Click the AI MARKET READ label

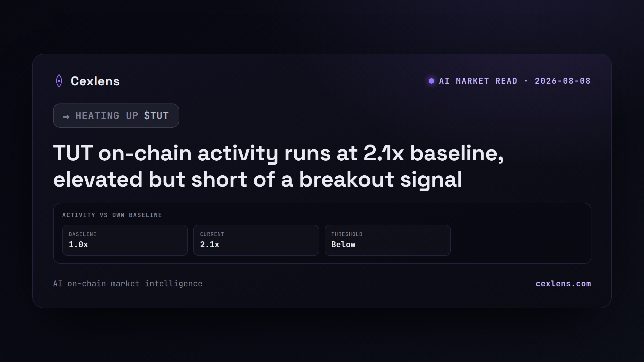coord(478,81)
